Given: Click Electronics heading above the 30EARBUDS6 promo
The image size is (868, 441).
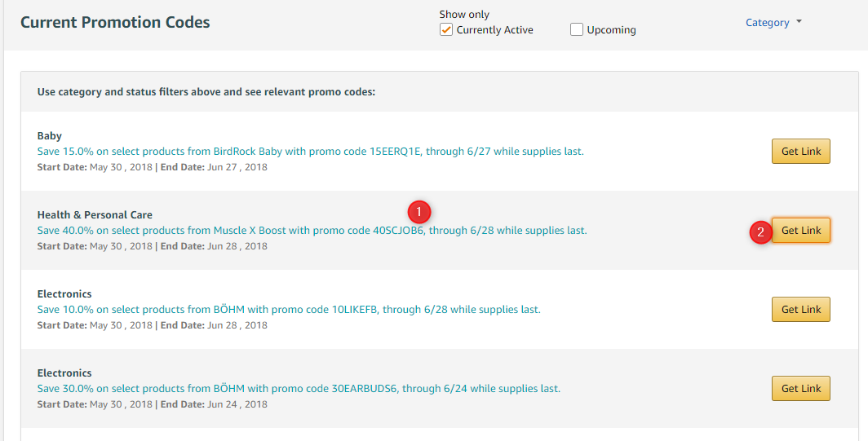Looking at the screenshot, I should (x=64, y=373).
